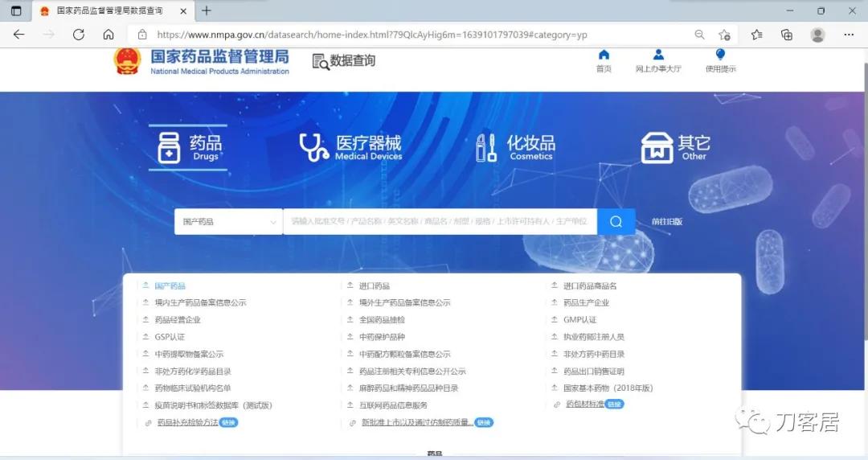Open 境外生产药品备案信息公示 entry
The image size is (868, 460).
[x=404, y=302]
